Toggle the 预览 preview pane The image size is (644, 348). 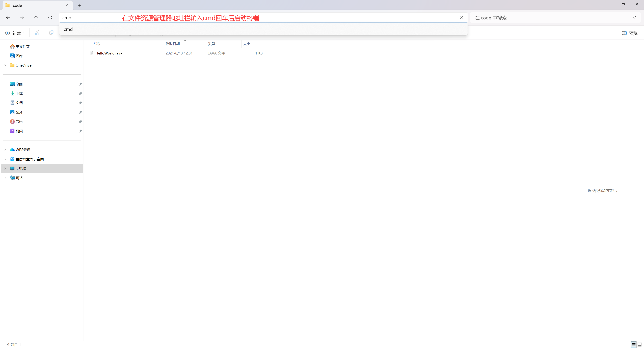(x=630, y=33)
